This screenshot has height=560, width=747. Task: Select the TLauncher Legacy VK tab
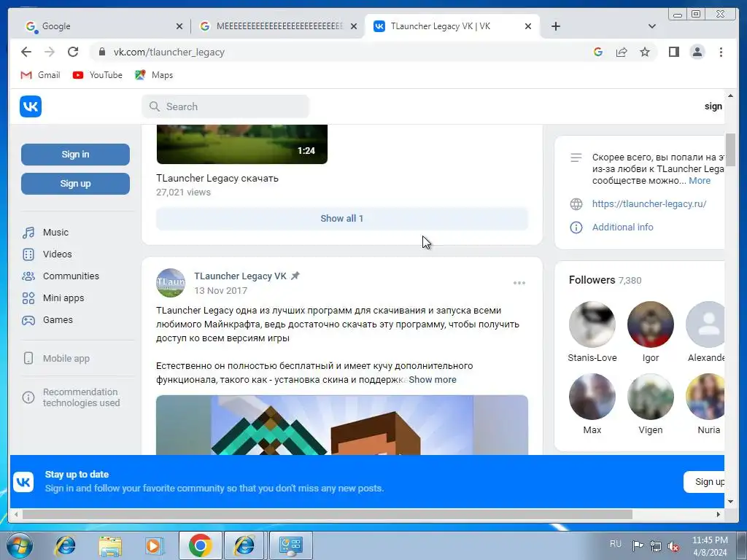click(452, 26)
